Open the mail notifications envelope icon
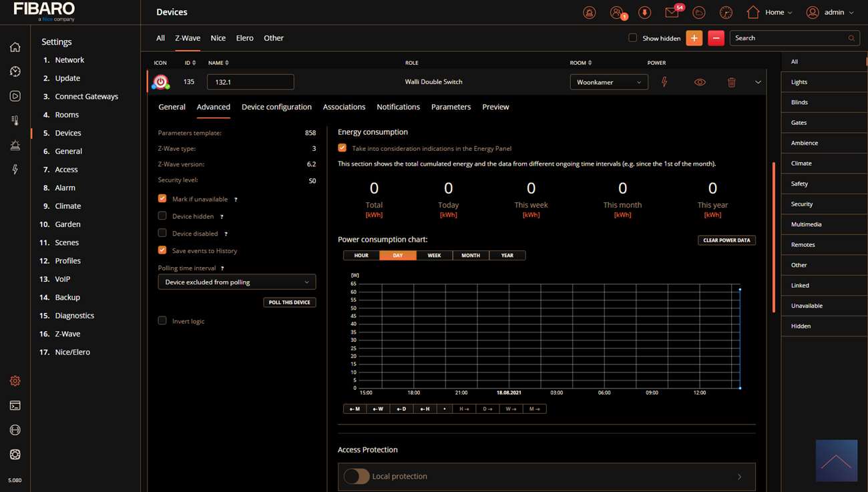Viewport: 868px width, 492px height. coord(672,13)
